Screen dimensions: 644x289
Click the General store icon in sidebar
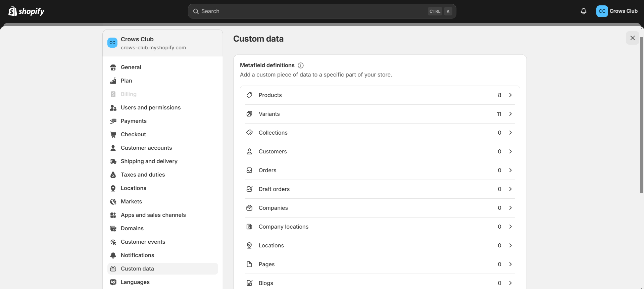point(113,67)
